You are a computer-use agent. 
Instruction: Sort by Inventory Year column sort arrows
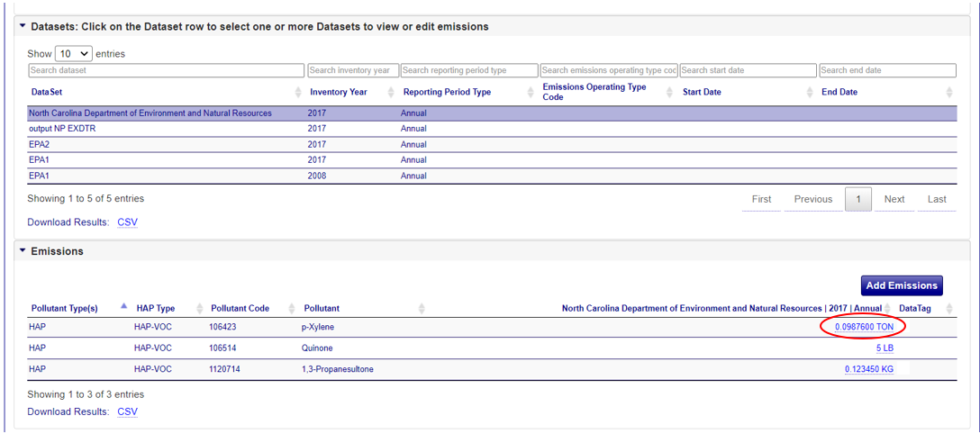click(391, 93)
